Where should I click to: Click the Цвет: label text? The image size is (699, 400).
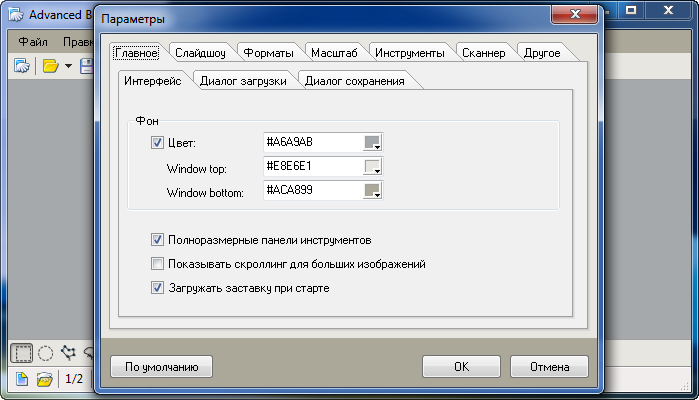click(x=182, y=143)
